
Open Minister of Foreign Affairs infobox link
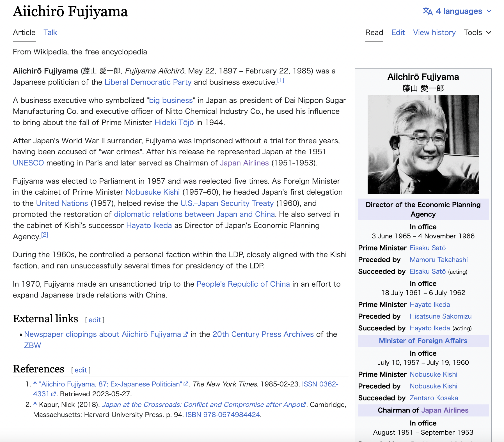pyautogui.click(x=423, y=341)
